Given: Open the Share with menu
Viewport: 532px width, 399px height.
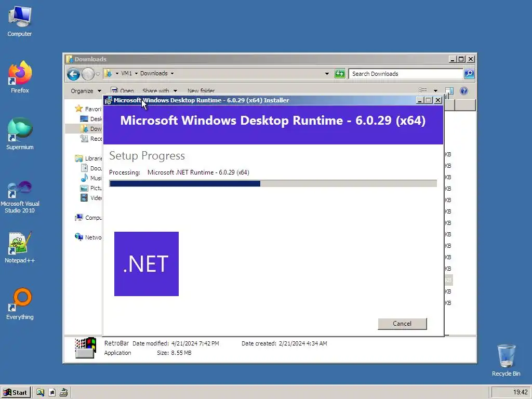Looking at the screenshot, I should (x=159, y=90).
